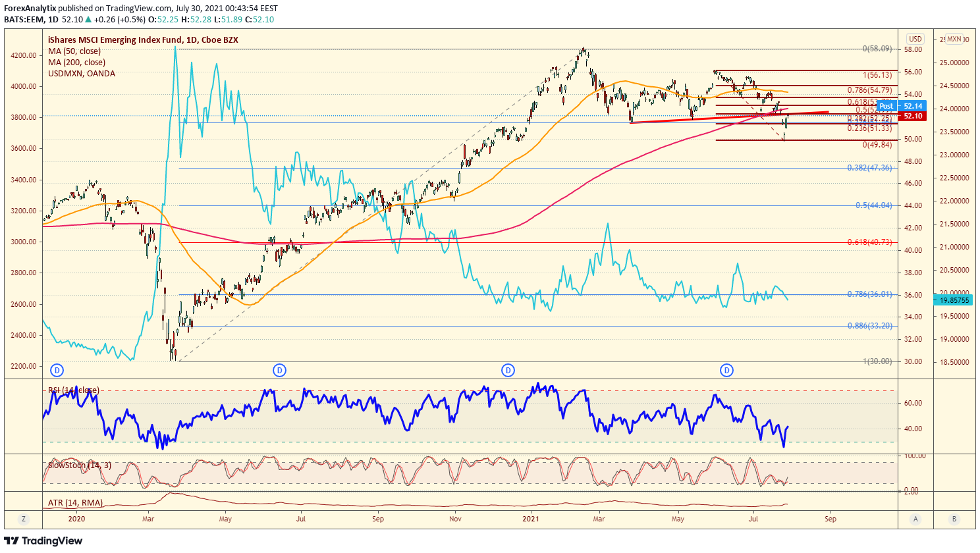Select the RSI (14, close) indicator label
The height and width of the screenshot is (553, 980).
73,390
